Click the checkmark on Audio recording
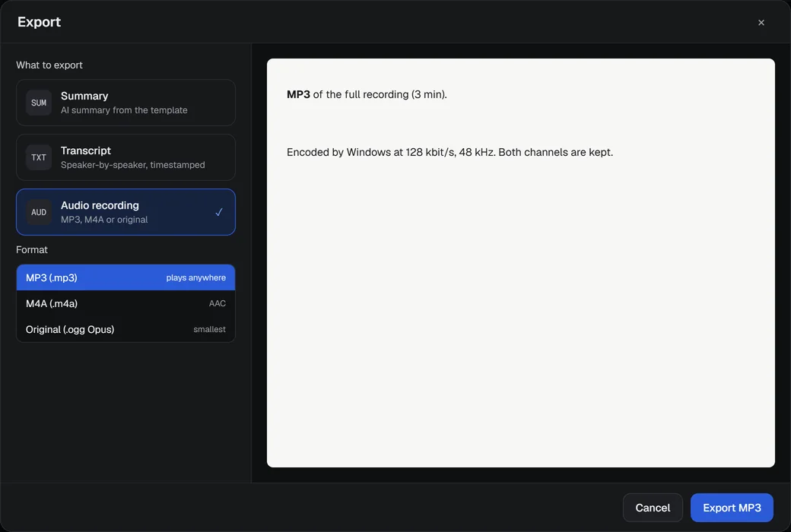 tap(219, 212)
